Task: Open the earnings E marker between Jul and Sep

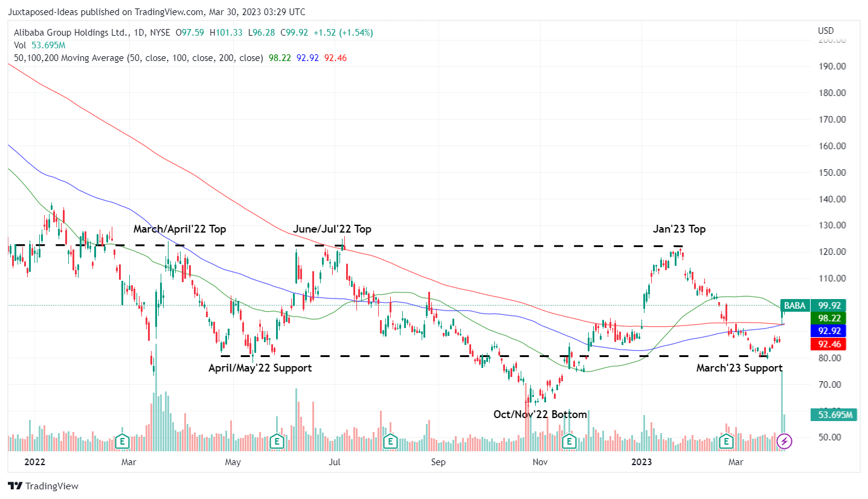Action: tap(390, 442)
